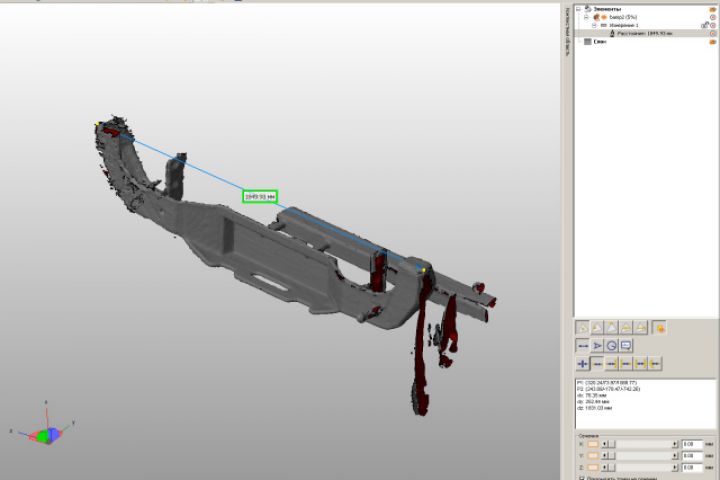This screenshot has height=480, width=720.
Task: Click the Y axis color swatch
Action: click(593, 456)
